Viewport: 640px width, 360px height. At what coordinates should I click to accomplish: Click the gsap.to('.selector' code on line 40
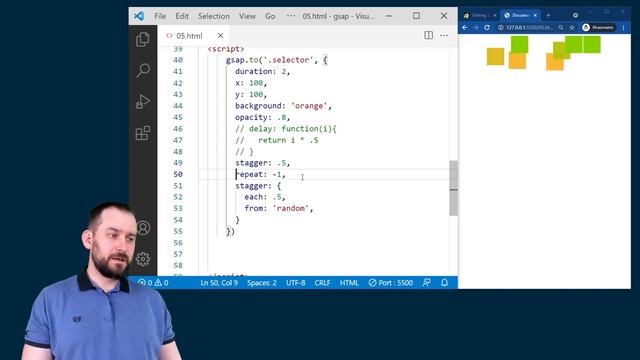269,60
